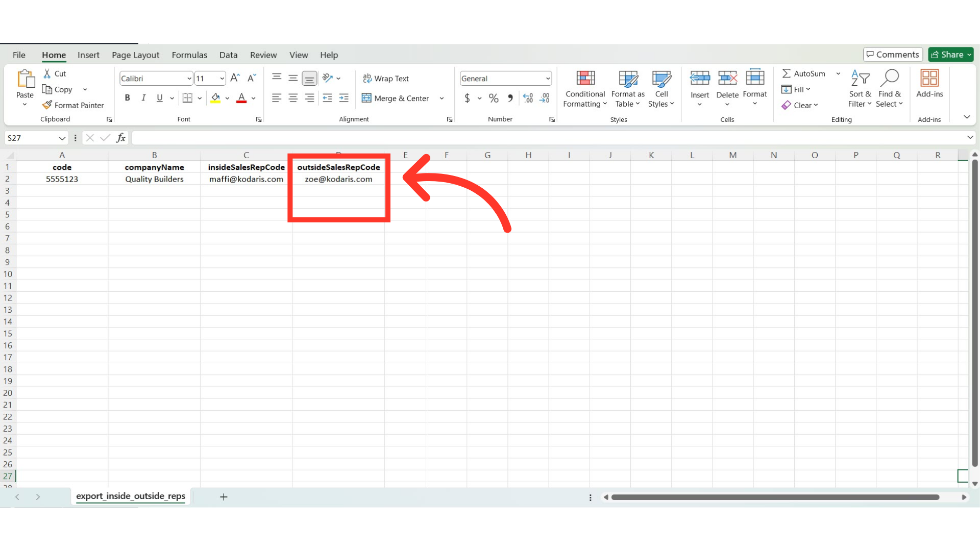The height and width of the screenshot is (551, 980).
Task: Expand the font name Calibri dropdown
Action: coord(189,79)
